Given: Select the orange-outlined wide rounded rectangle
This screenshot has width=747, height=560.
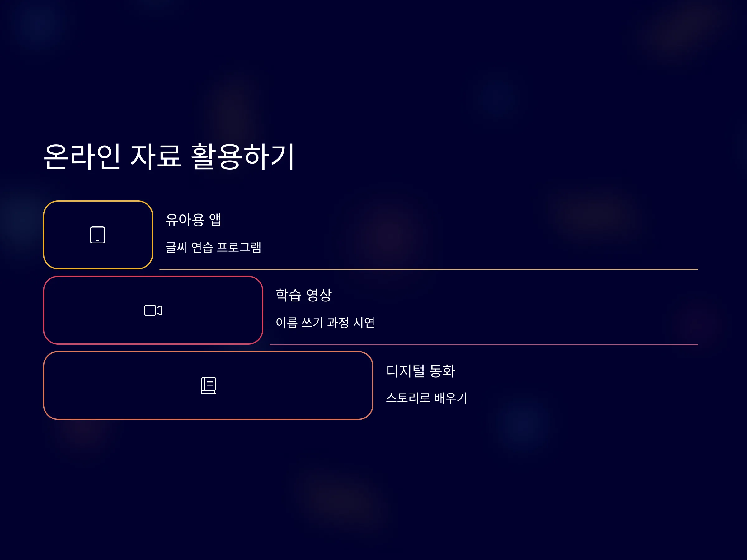Looking at the screenshot, I should tap(208, 385).
